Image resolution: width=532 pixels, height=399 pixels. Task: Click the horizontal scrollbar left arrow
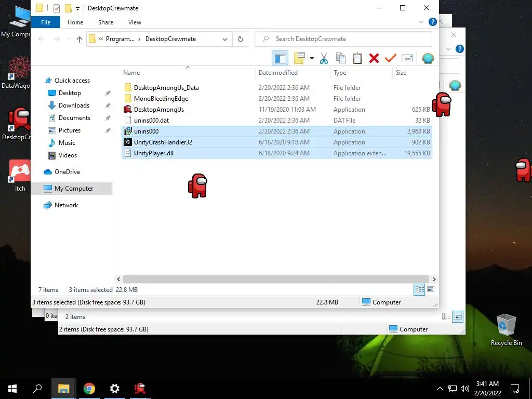[x=118, y=279]
